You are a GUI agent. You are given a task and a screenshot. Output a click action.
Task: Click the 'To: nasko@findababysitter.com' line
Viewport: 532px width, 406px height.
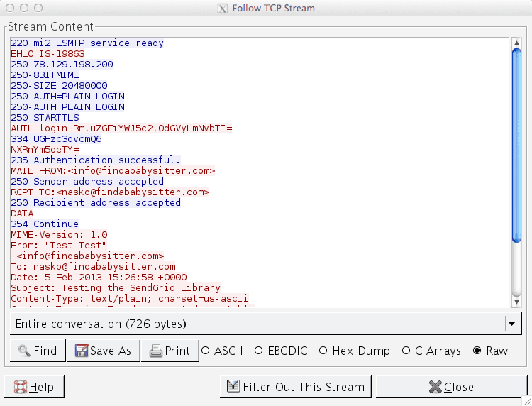pyautogui.click(x=93, y=266)
